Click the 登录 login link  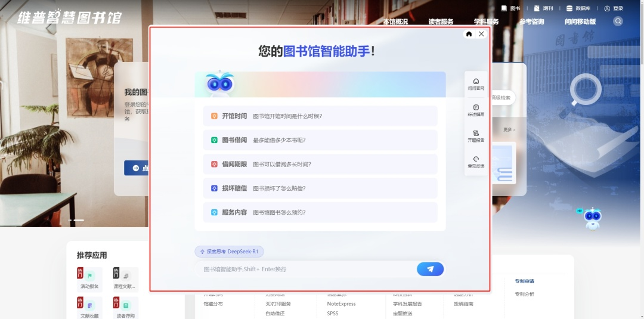614,8
